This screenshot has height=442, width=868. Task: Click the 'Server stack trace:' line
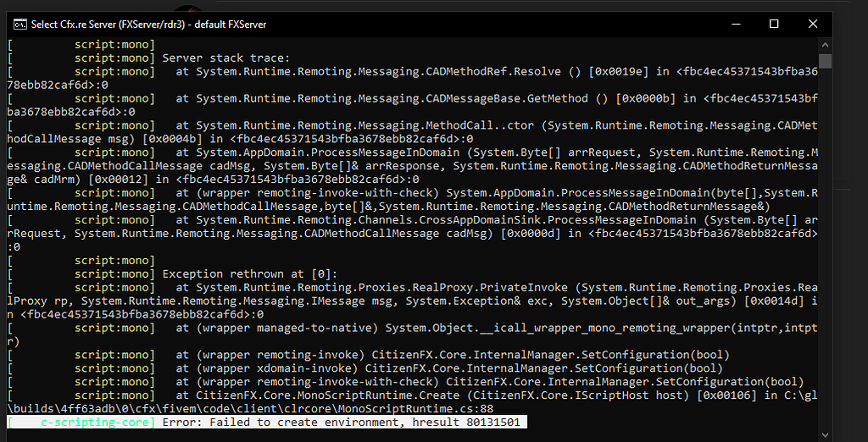(225, 58)
